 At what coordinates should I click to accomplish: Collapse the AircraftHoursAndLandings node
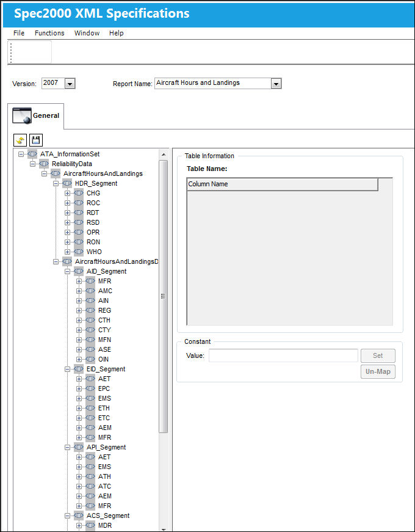[44, 173]
